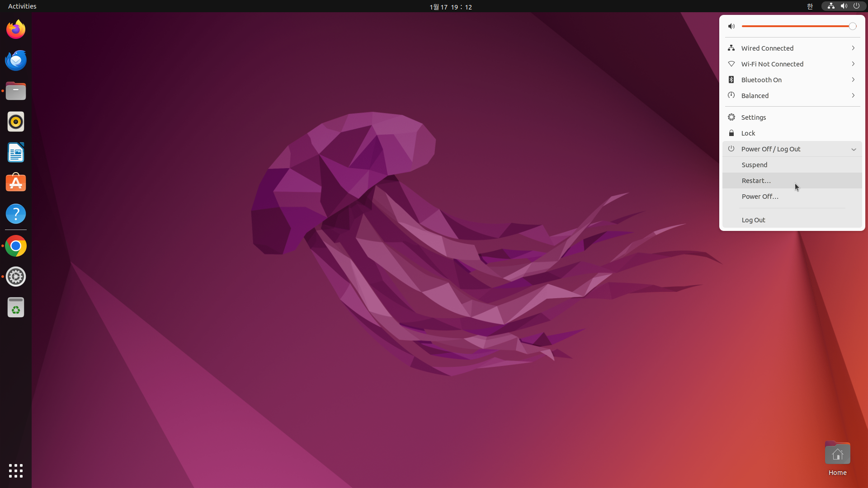868x488 pixels.
Task: Expand Bluetooth On submenu arrow
Action: (853, 80)
